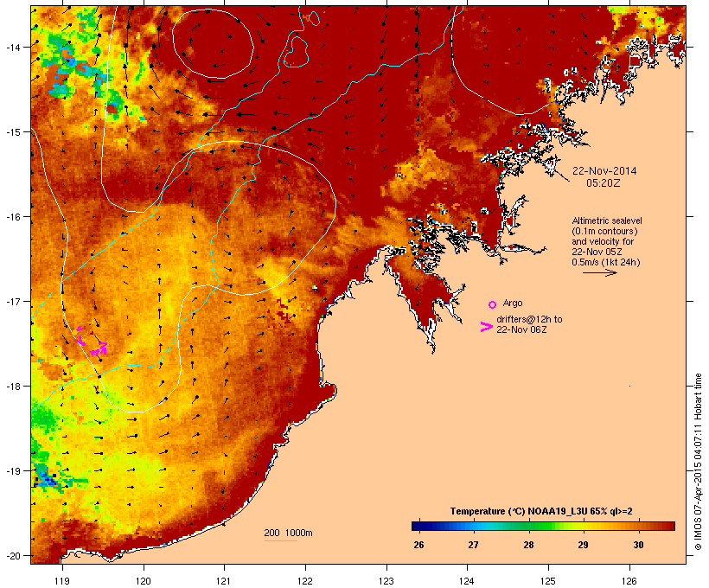Click longitude axis label '119'

(62, 581)
